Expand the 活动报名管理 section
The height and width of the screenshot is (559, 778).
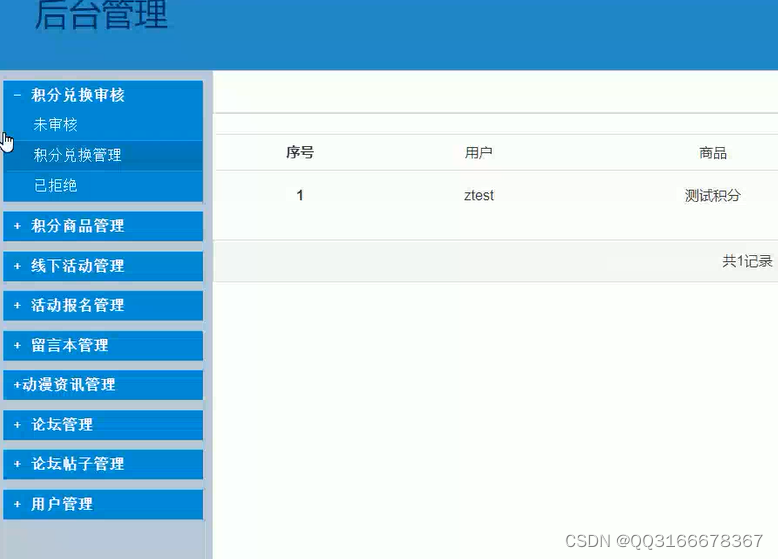click(x=103, y=306)
